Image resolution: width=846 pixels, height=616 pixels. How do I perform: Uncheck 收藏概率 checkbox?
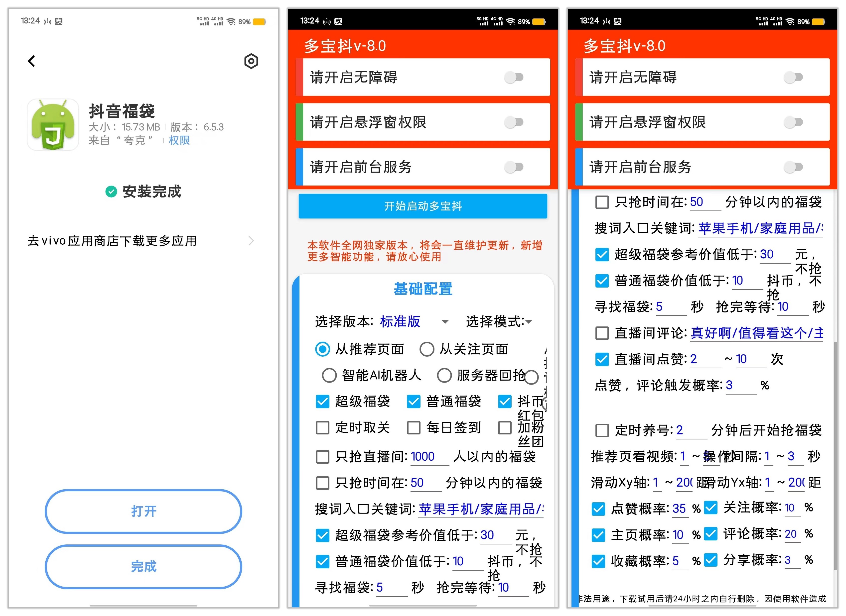pyautogui.click(x=598, y=561)
